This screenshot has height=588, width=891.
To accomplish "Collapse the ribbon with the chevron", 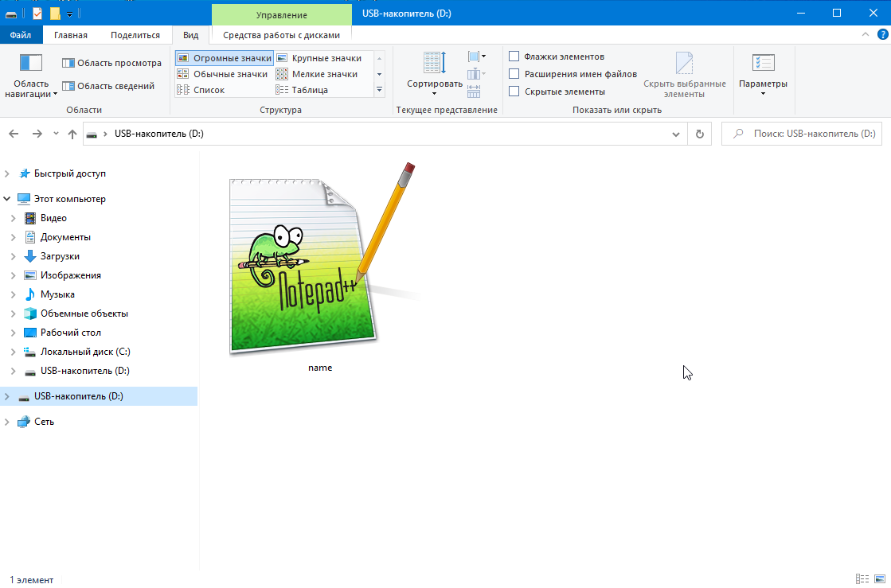I will coord(866,35).
